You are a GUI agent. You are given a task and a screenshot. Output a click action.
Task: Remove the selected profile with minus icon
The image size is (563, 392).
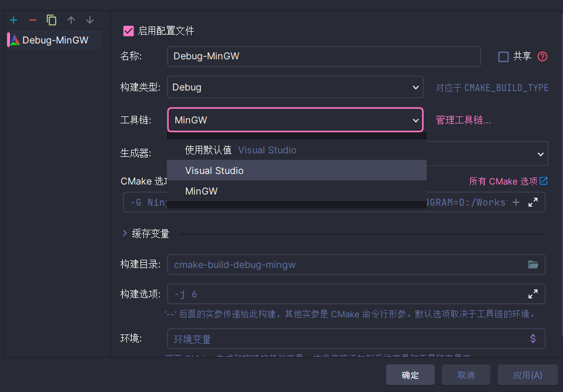(x=33, y=20)
